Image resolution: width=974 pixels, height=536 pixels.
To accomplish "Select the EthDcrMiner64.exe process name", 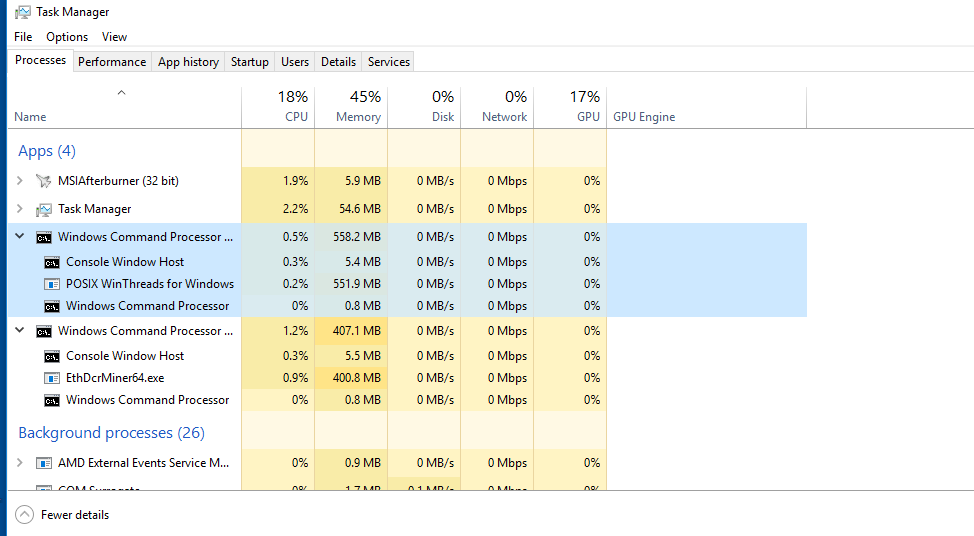I will [x=116, y=378].
